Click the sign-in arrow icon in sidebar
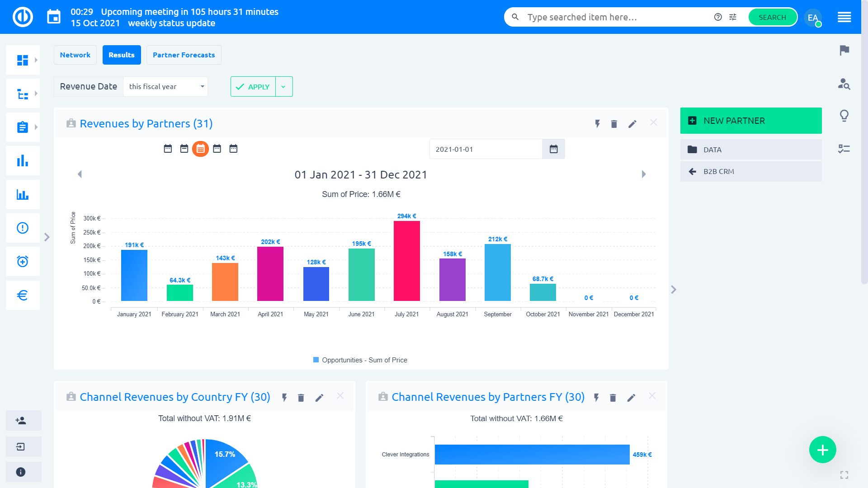 point(21,447)
